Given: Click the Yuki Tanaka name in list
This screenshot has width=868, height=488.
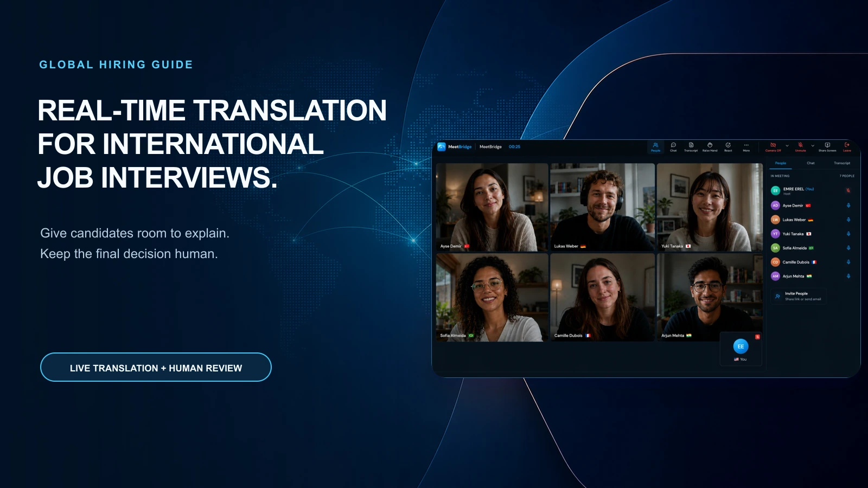Looking at the screenshot, I should pyautogui.click(x=793, y=234).
